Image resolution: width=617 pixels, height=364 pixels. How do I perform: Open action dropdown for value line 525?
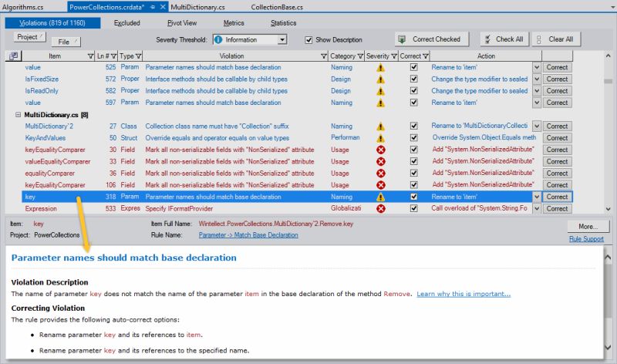537,67
